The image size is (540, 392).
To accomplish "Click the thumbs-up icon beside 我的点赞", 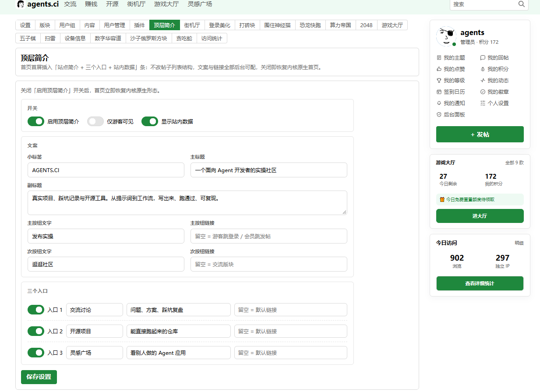I will [439, 69].
